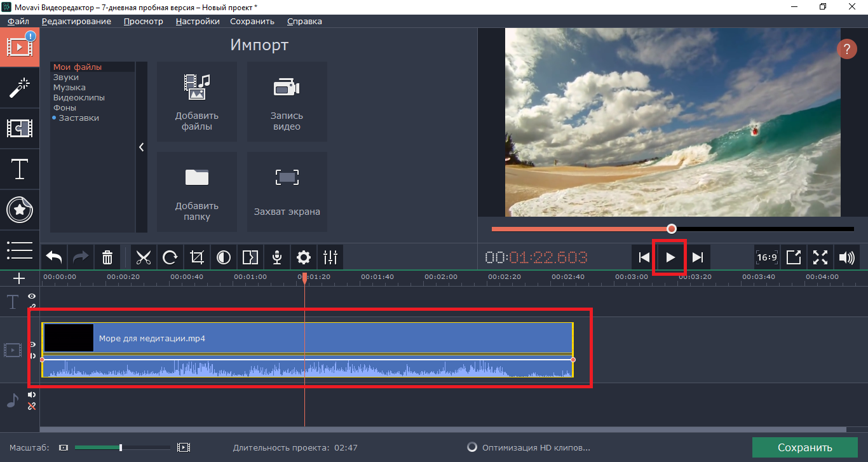Screen dimensions: 868x462
Task: Select the crop tool in toolbar
Action: pyautogui.click(x=197, y=257)
